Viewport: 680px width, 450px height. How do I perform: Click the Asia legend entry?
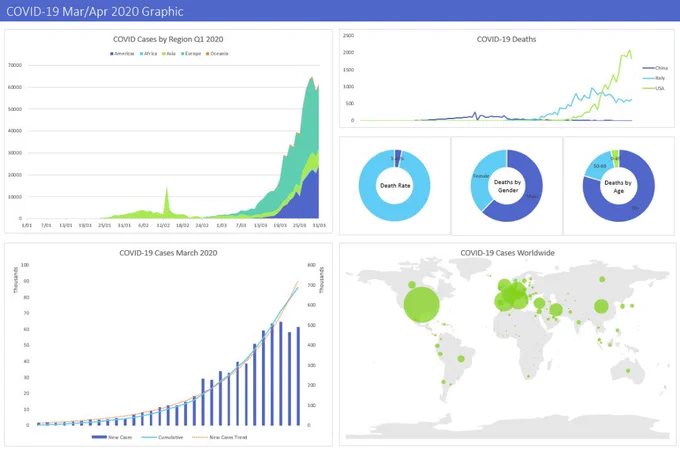click(x=169, y=54)
